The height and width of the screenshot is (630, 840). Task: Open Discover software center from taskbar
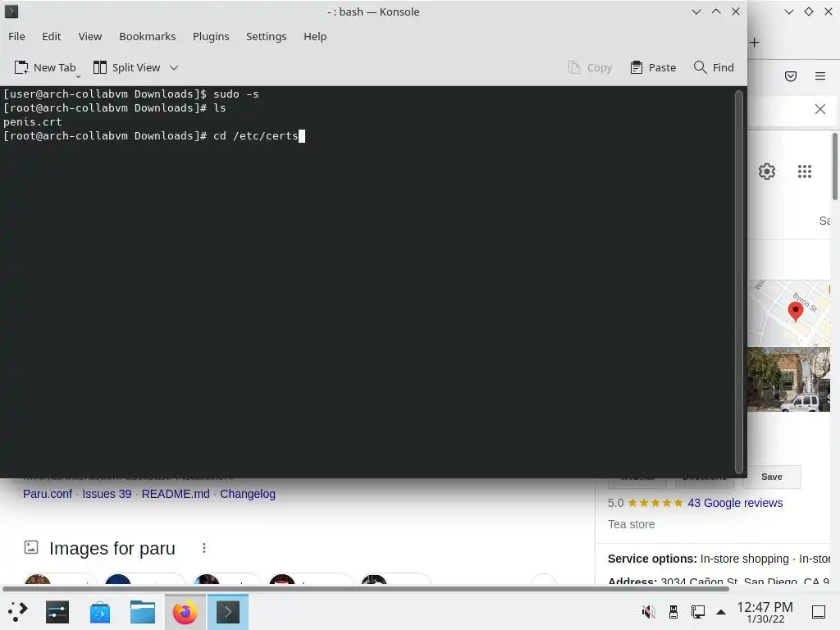click(100, 612)
